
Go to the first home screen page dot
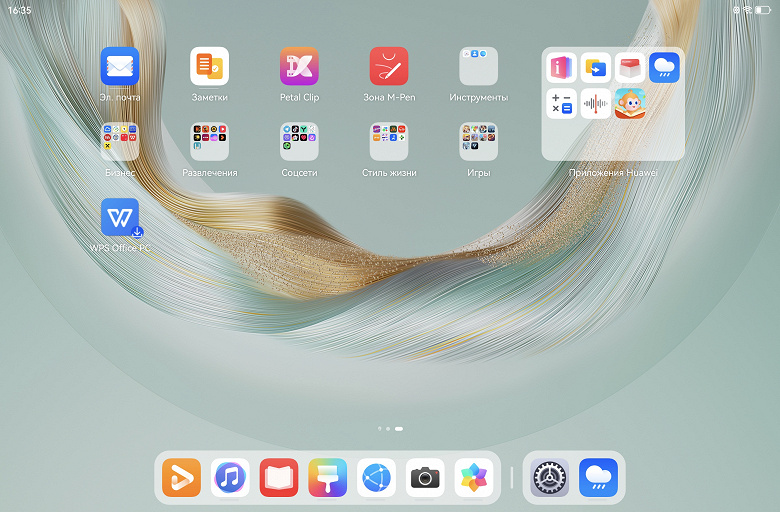[x=380, y=428]
